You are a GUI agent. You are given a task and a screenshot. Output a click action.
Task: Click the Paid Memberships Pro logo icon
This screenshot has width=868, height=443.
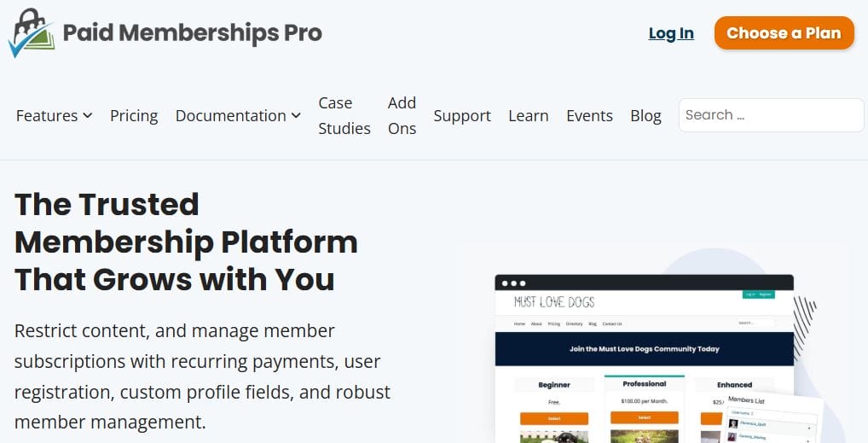32,32
